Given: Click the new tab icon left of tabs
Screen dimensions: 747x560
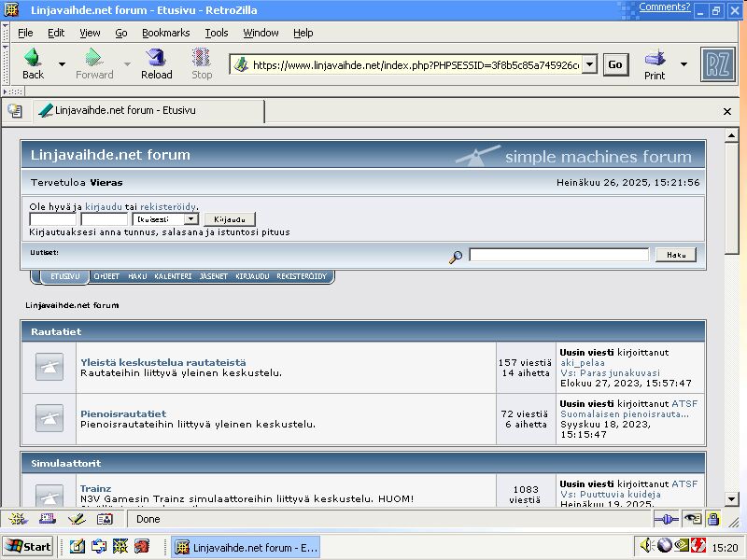Looking at the screenshot, I should coord(15,111).
